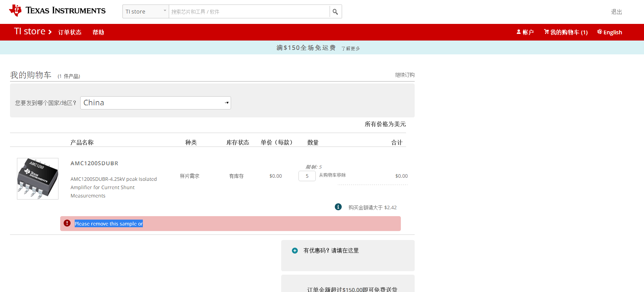Expand the coupon code plus icon

coord(295,250)
